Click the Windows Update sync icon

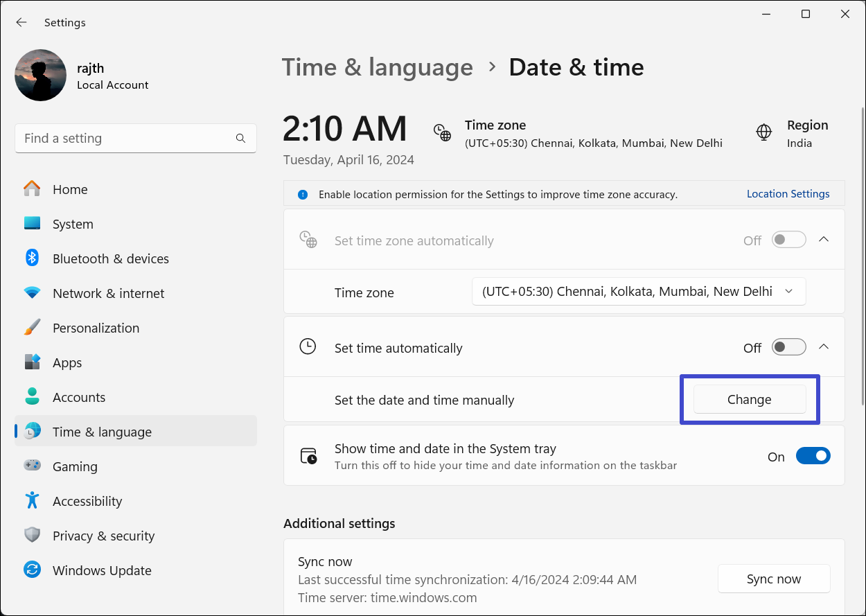click(x=32, y=570)
